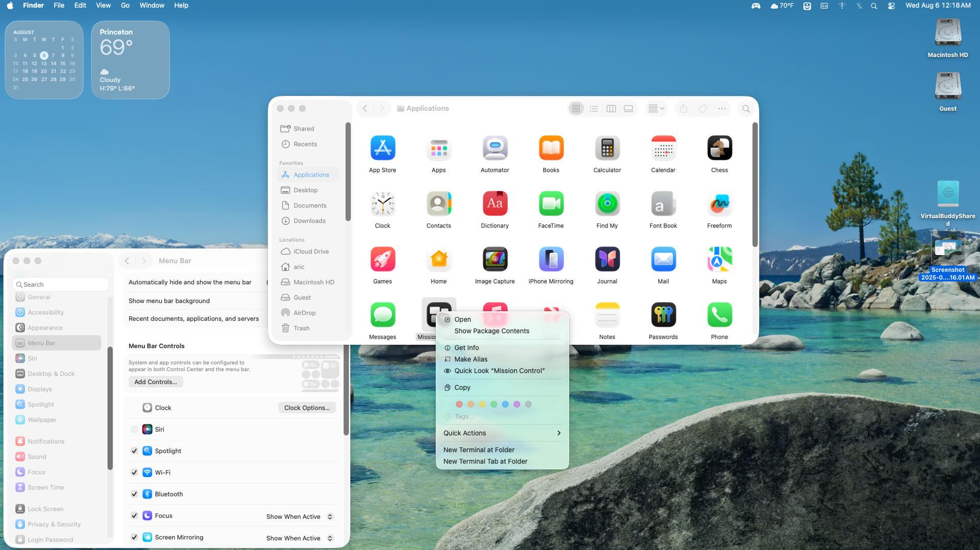Select the Journal app icon

[607, 259]
